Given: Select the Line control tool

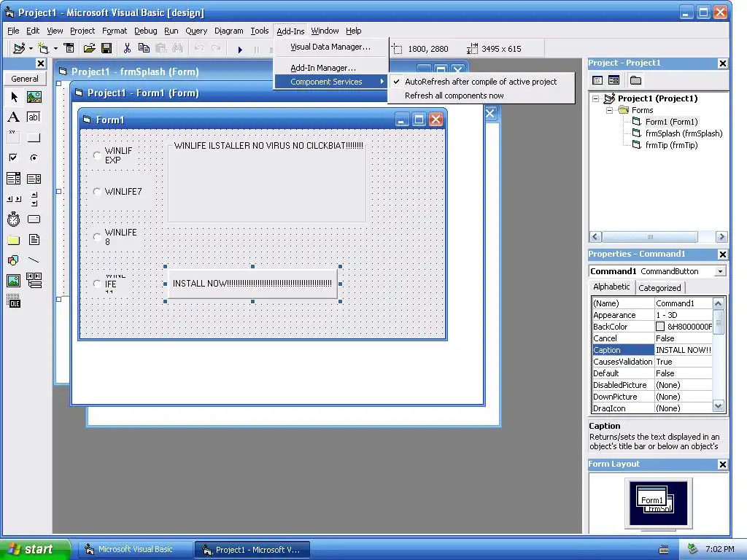Looking at the screenshot, I should (x=34, y=260).
